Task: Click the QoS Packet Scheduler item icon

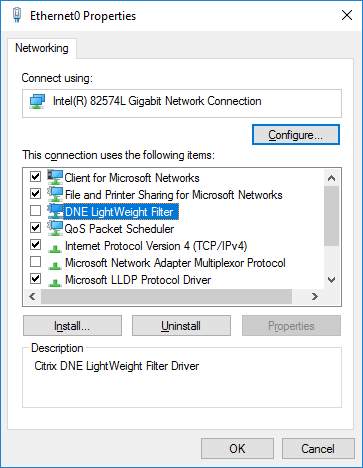Action: tap(55, 228)
